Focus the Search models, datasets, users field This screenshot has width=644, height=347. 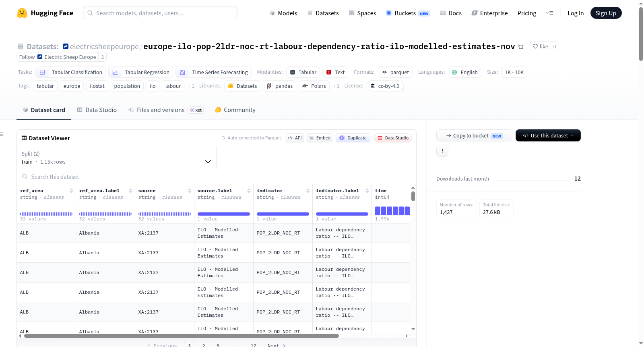pyautogui.click(x=160, y=13)
